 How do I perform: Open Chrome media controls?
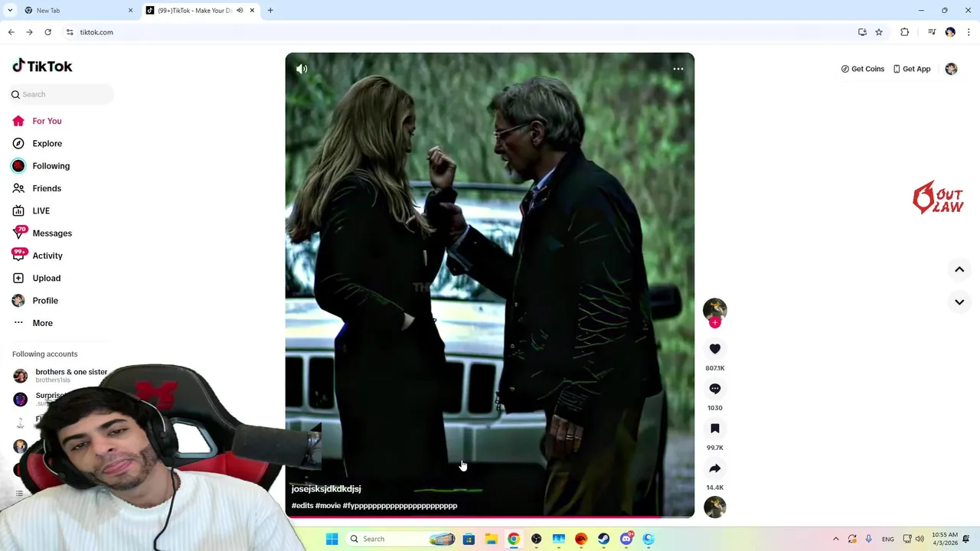pos(932,32)
